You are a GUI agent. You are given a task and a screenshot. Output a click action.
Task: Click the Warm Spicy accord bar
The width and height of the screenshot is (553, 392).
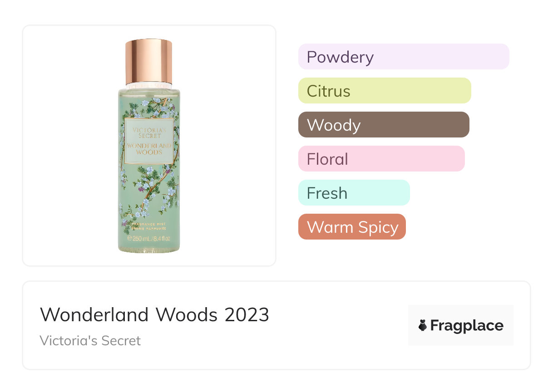pyautogui.click(x=352, y=227)
